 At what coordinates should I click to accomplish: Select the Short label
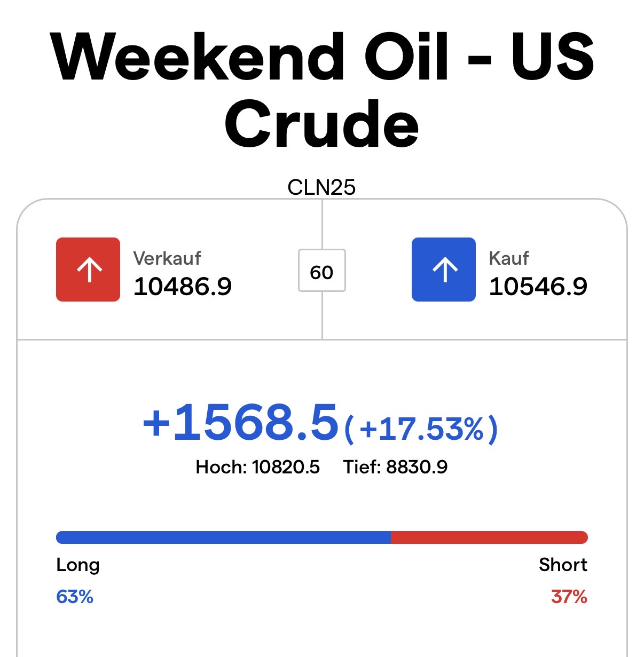pyautogui.click(x=563, y=565)
